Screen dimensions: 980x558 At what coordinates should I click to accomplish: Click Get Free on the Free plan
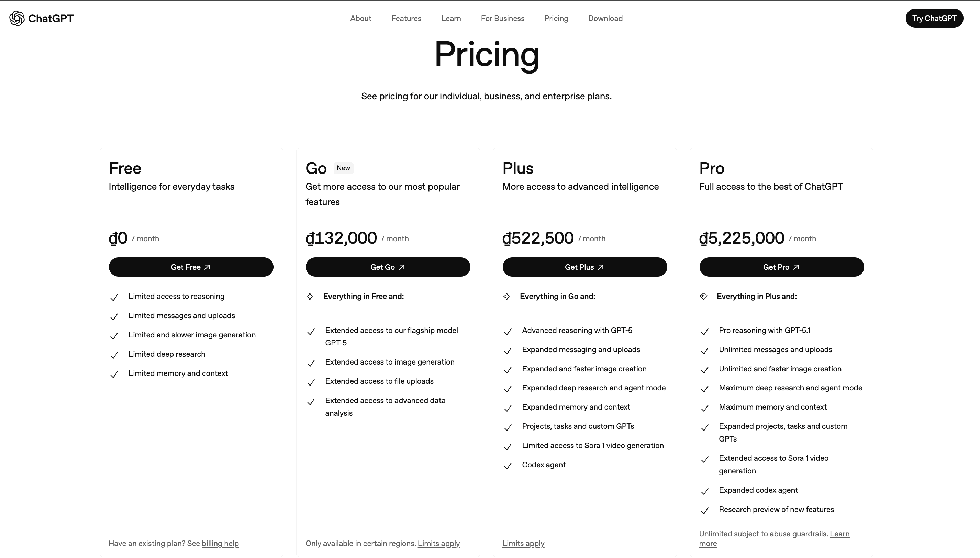(x=191, y=267)
